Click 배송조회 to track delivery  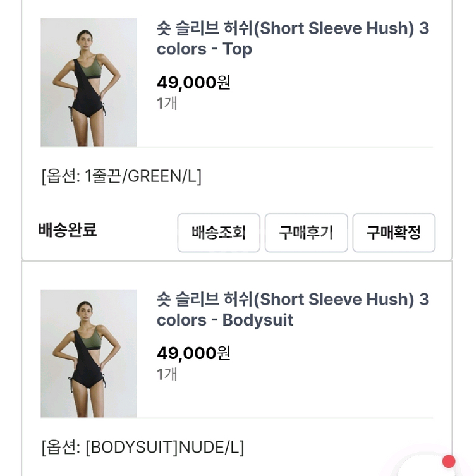pyautogui.click(x=219, y=233)
